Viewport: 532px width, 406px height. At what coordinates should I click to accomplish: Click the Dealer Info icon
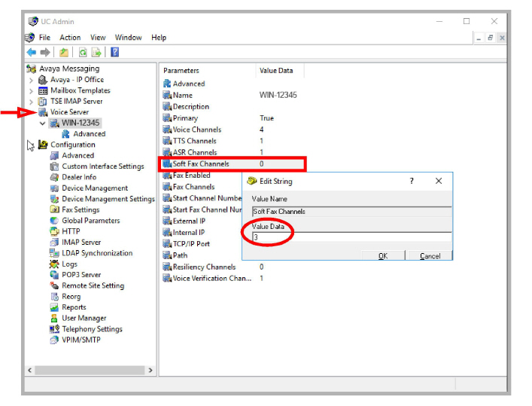point(54,177)
